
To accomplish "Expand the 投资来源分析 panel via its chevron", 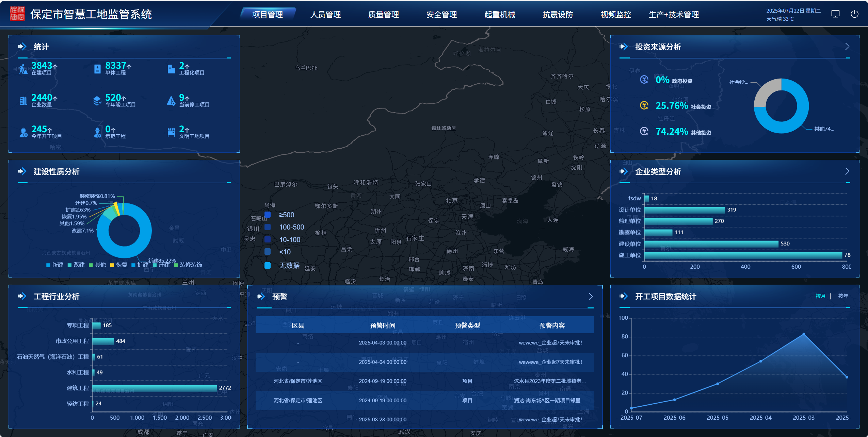I will pos(847,47).
